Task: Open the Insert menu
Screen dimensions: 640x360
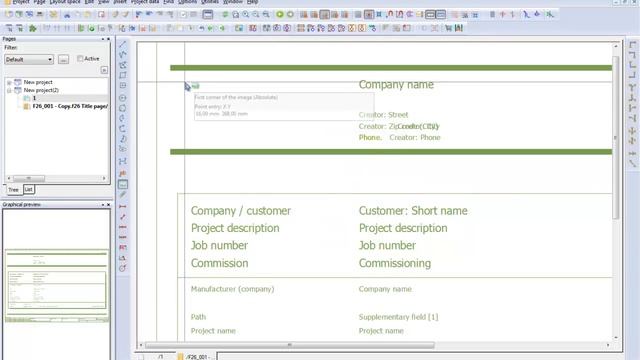Action: click(120, 2)
